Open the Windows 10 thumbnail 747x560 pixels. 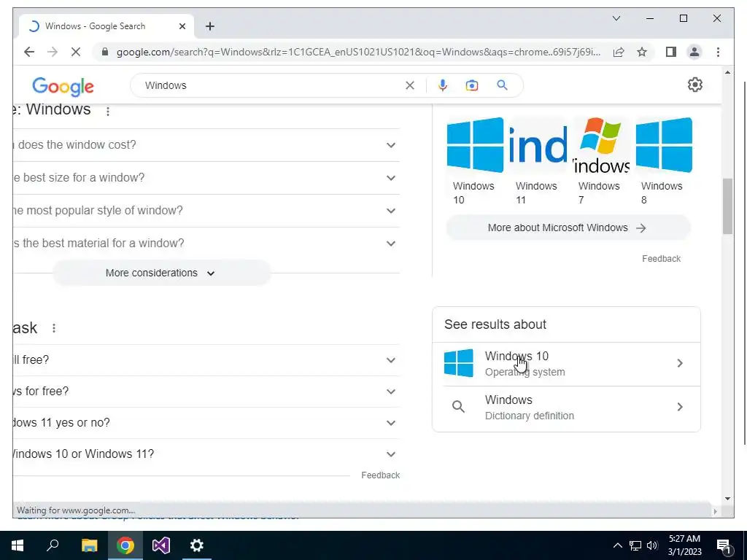click(475, 161)
